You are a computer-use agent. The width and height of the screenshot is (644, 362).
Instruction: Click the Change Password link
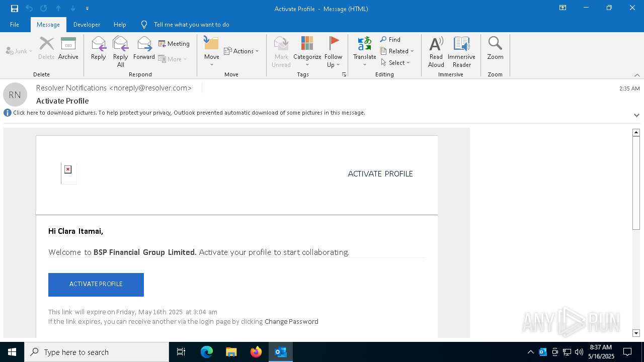[291, 321]
